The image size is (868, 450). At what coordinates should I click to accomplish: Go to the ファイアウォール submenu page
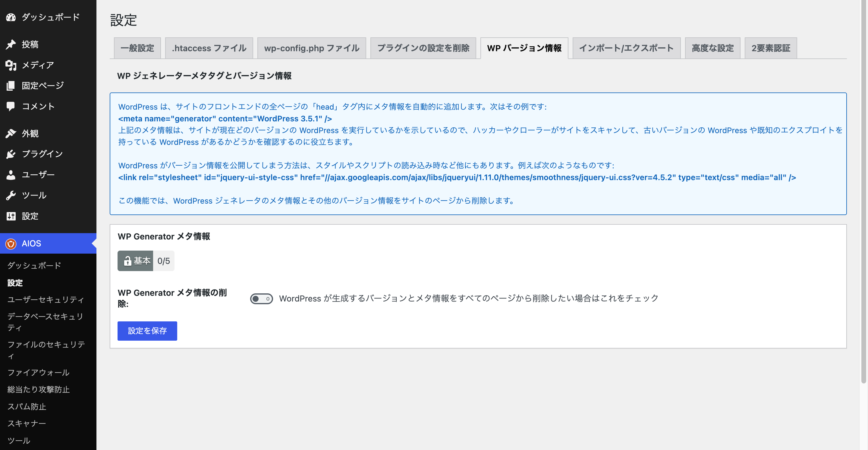click(38, 373)
